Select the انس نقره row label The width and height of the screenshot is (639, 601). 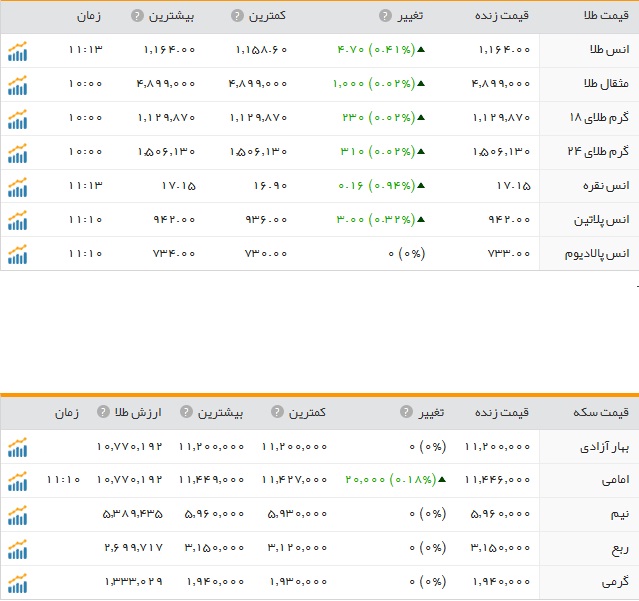(x=606, y=186)
